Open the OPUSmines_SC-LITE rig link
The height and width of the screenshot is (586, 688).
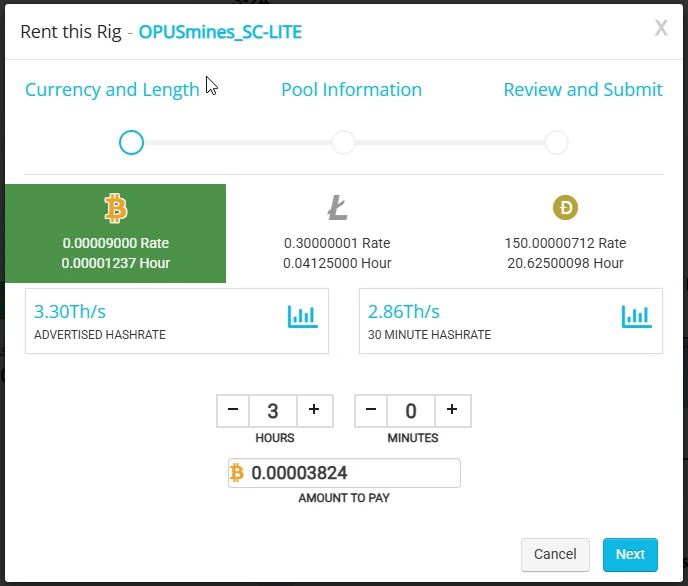pyautogui.click(x=220, y=32)
